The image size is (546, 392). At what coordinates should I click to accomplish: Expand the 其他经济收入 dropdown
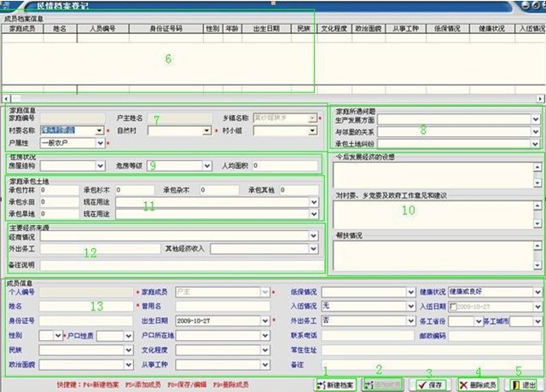(x=313, y=249)
